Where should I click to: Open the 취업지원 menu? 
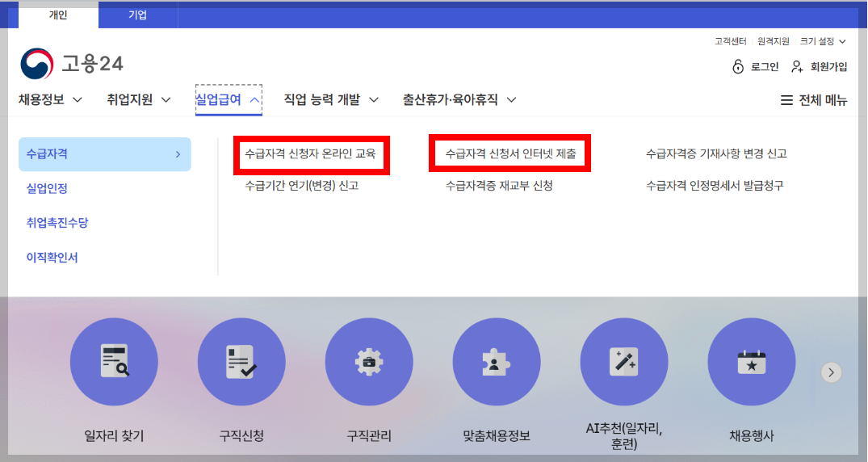click(x=129, y=99)
